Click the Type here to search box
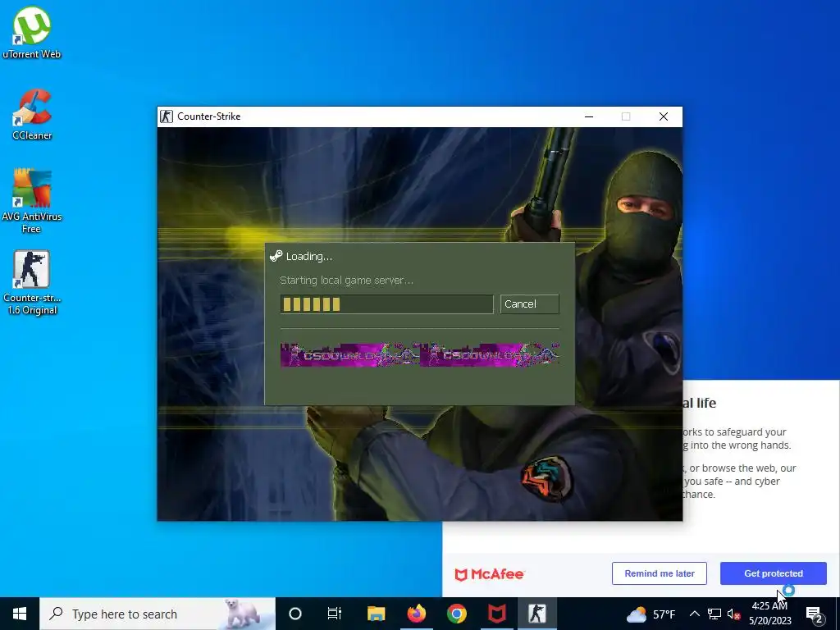Viewport: 840px width, 630px height. click(x=157, y=614)
